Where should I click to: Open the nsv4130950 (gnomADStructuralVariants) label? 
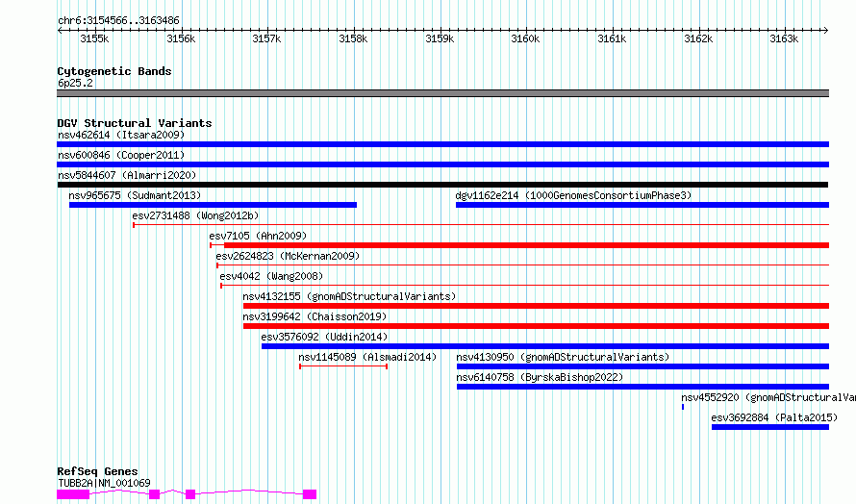tap(563, 357)
